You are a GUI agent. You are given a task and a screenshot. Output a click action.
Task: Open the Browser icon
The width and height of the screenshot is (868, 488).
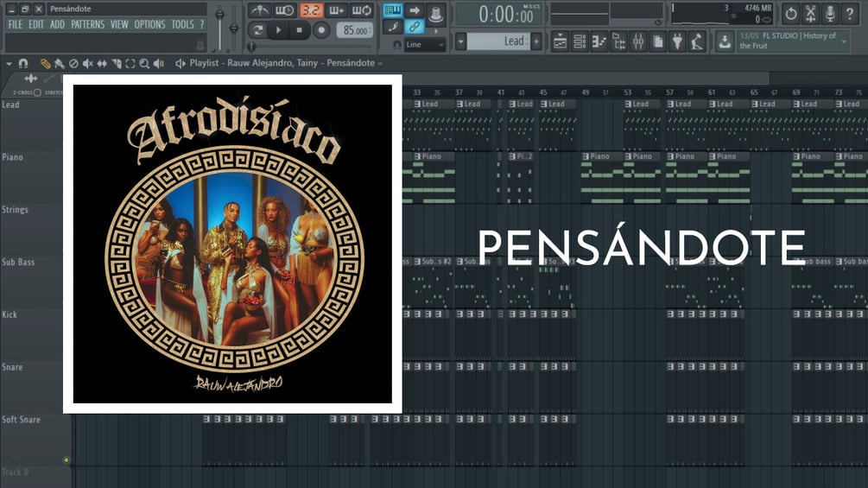[x=619, y=41]
